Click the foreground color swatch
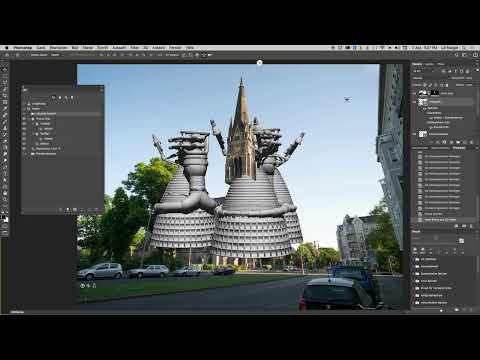The width and height of the screenshot is (480, 360). point(3,217)
